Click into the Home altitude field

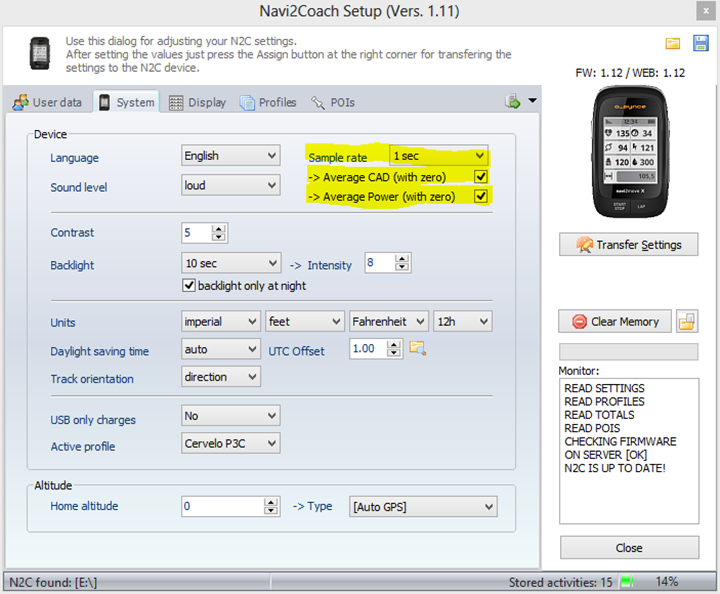click(x=223, y=506)
